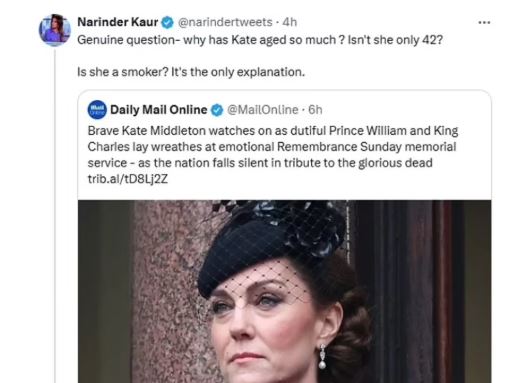This screenshot has width=527, height=383.
Task: Click the 4h timestamp of the tweet
Action: [290, 22]
